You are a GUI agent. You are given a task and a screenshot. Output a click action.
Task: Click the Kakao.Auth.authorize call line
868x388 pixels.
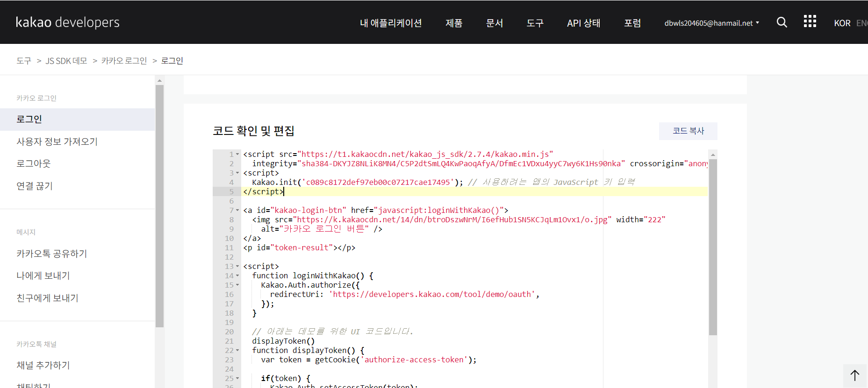click(x=310, y=285)
